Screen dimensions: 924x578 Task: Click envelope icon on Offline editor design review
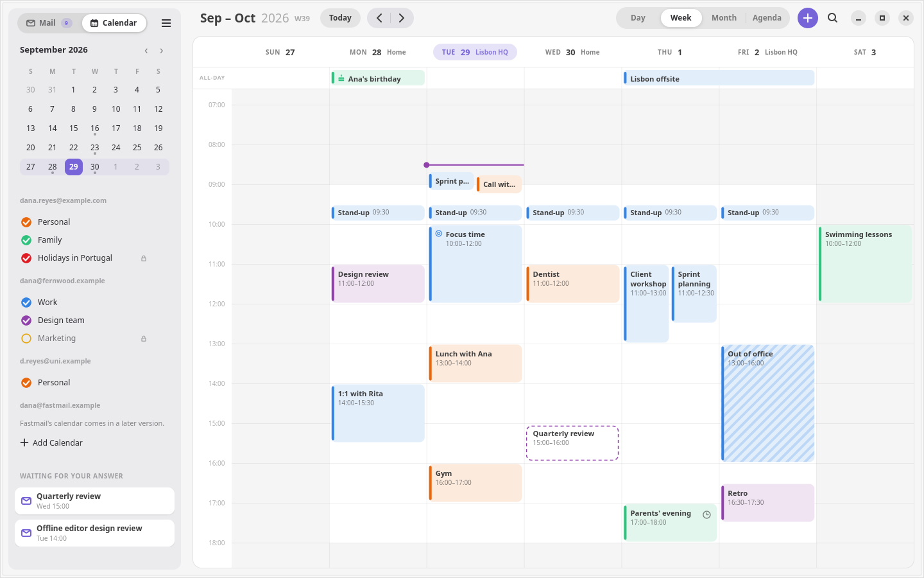pyautogui.click(x=26, y=533)
